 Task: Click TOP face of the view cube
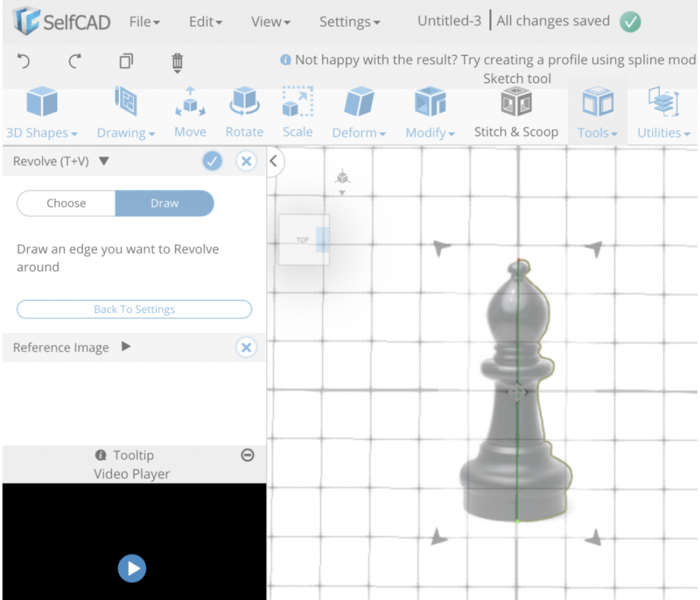(302, 240)
